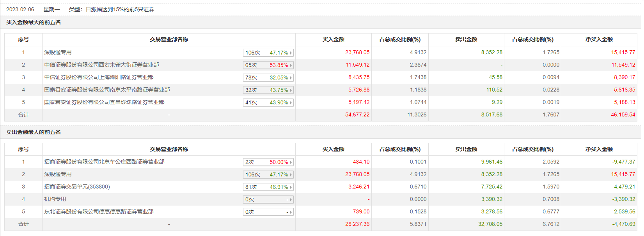Click the 卖出金额最大的前五名 section heading
This screenshot has width=644, height=236.
(34, 132)
